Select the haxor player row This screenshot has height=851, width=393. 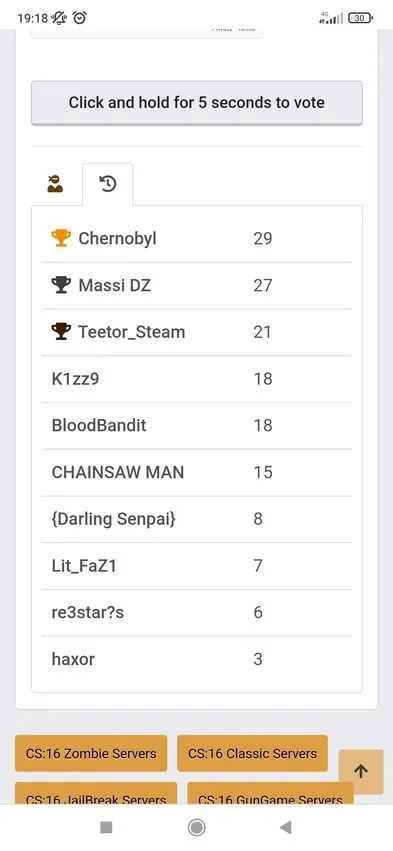(196, 659)
